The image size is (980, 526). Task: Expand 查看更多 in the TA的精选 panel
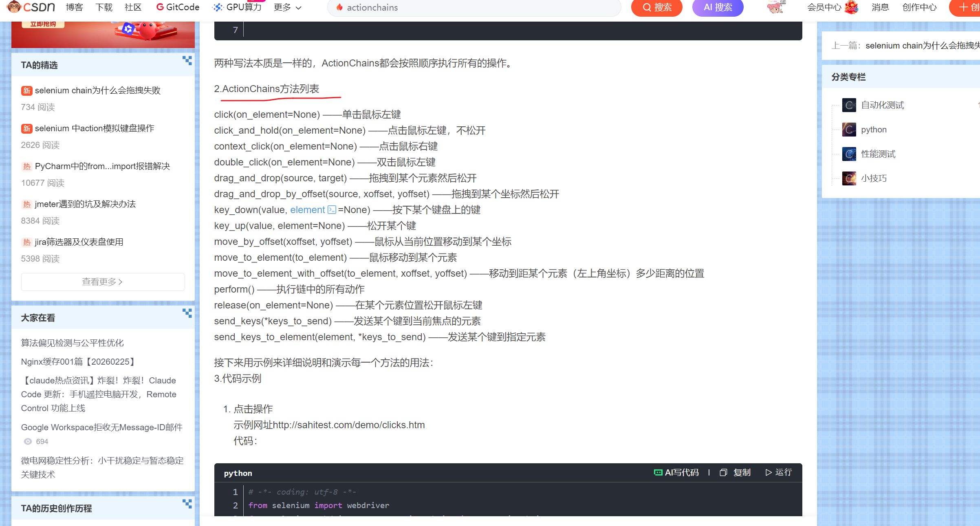coord(103,282)
